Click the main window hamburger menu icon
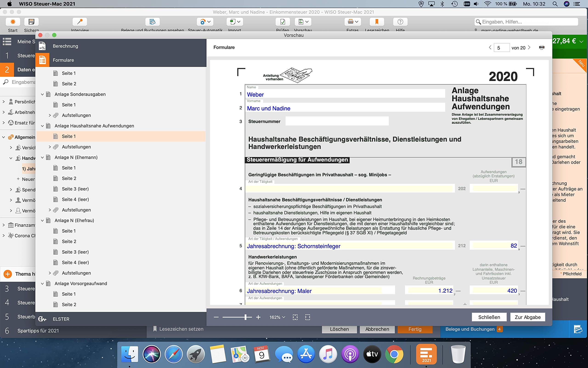This screenshot has width=588, height=368. tap(7, 42)
